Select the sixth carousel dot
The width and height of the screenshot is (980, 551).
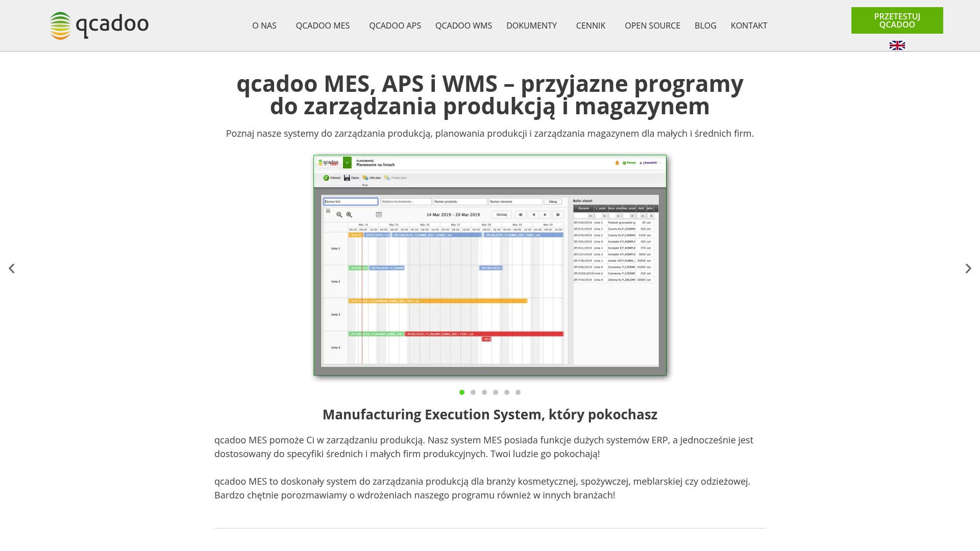pyautogui.click(x=518, y=392)
